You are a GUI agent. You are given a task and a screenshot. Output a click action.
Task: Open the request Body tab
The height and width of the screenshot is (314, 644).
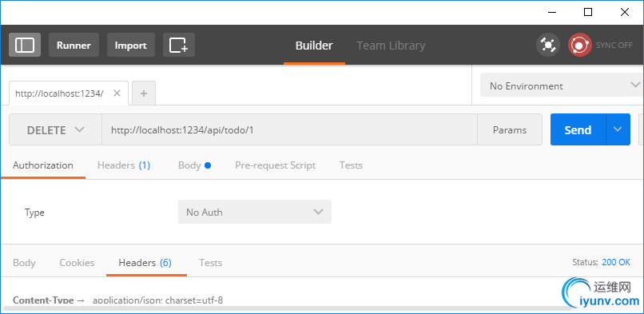[x=194, y=165]
